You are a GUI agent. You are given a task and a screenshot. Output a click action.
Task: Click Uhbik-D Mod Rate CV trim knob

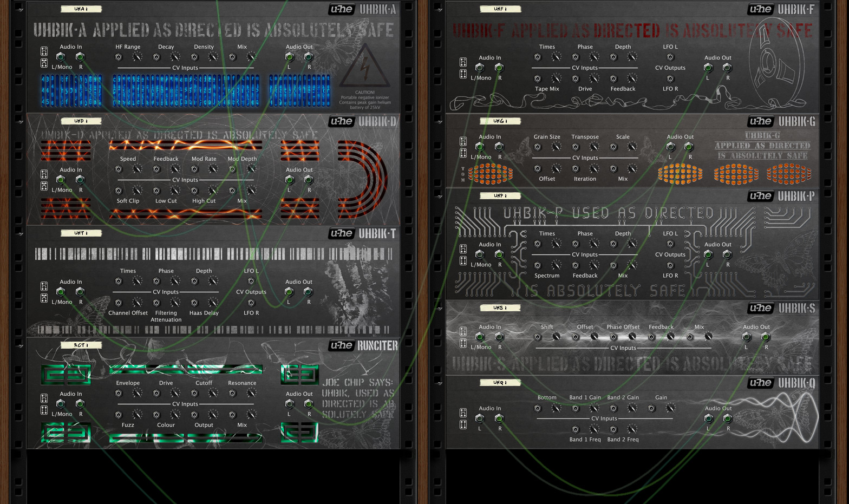point(213,169)
